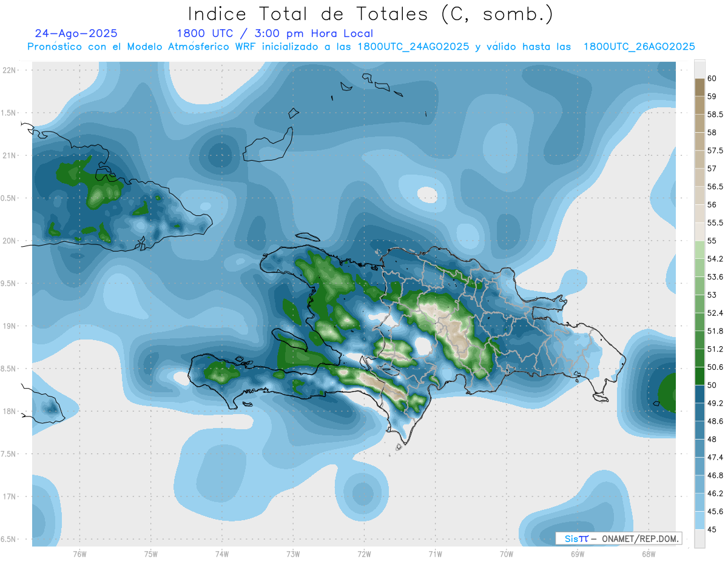Screen dimensions: 728x562
Task: Click the colorbar label "54.2"
Action: coord(715,259)
